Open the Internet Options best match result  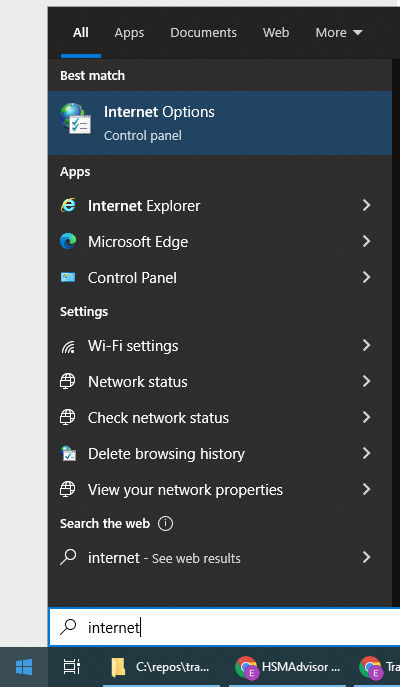[x=220, y=123]
